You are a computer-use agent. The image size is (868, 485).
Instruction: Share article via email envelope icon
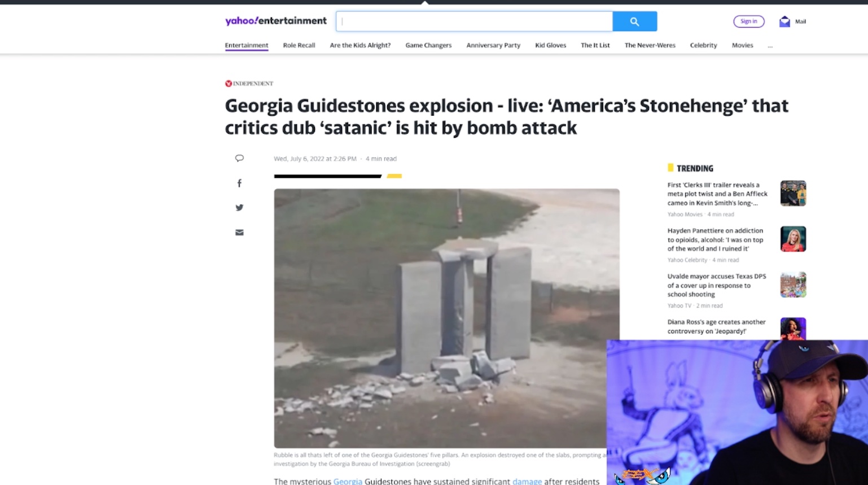click(239, 233)
